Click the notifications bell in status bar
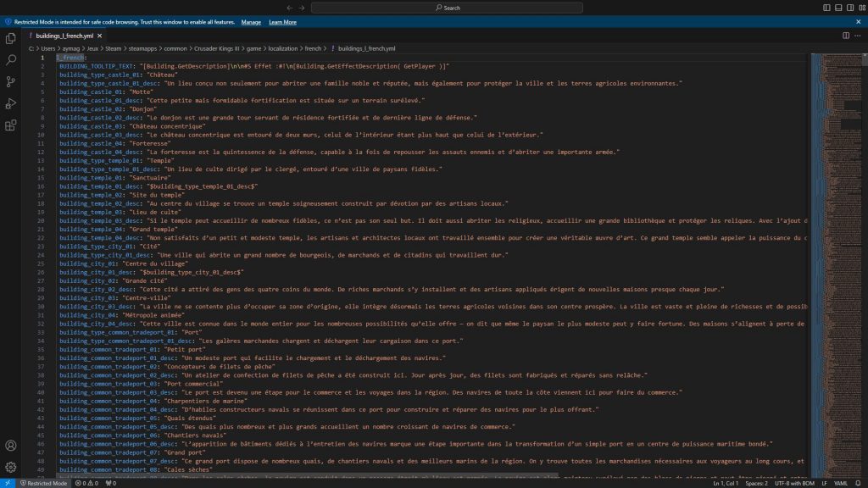 (x=858, y=483)
